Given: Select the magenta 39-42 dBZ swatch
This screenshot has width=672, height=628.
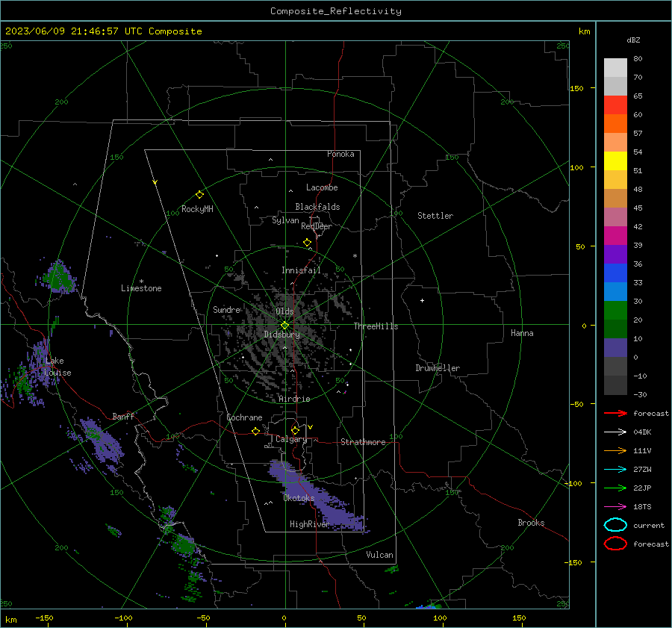Looking at the screenshot, I should pos(615,236).
